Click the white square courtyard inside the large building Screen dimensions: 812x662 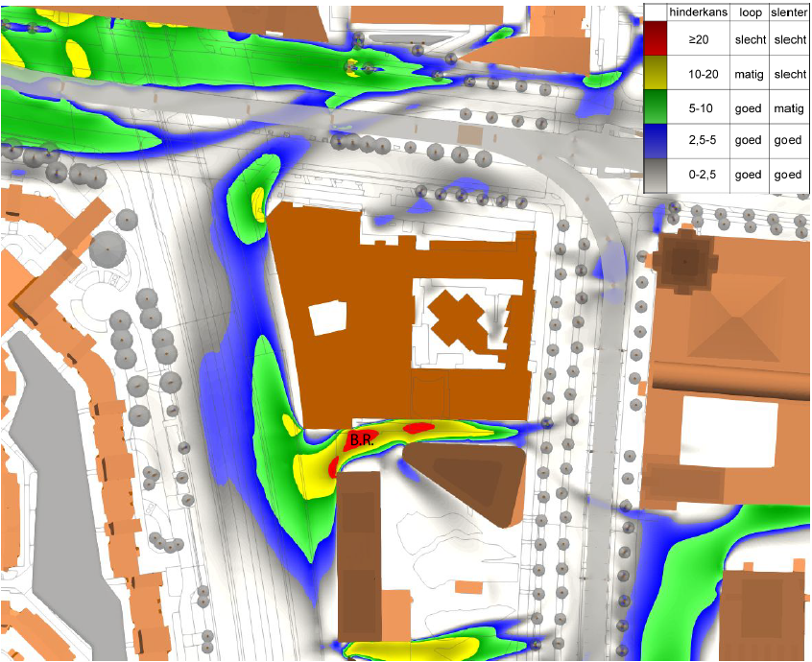329,319
